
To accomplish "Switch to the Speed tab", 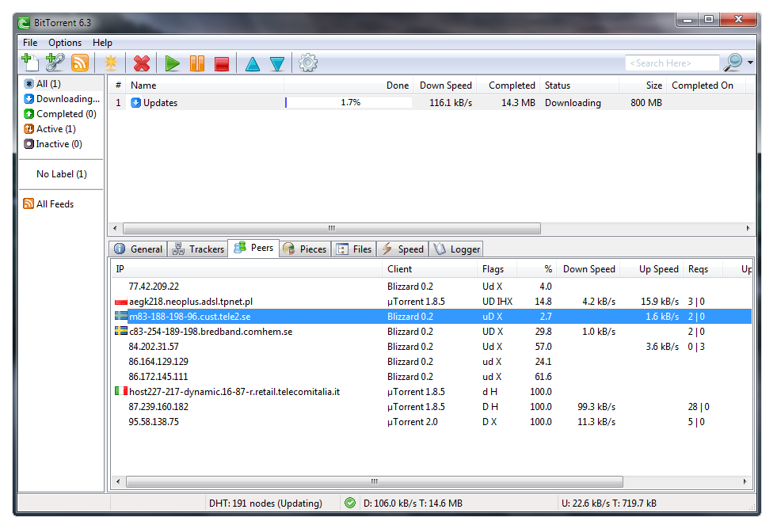I will [402, 249].
